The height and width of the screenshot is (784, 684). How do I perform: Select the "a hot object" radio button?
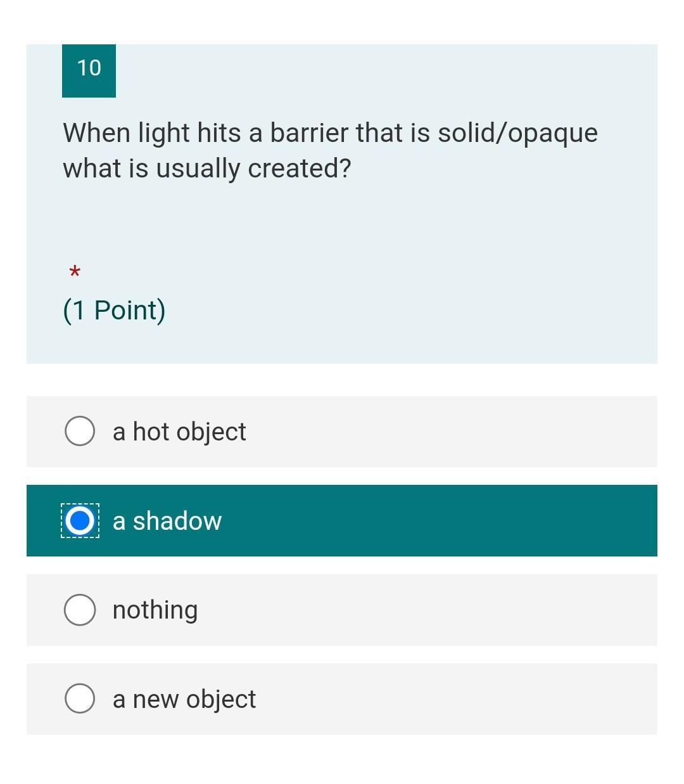[80, 432]
